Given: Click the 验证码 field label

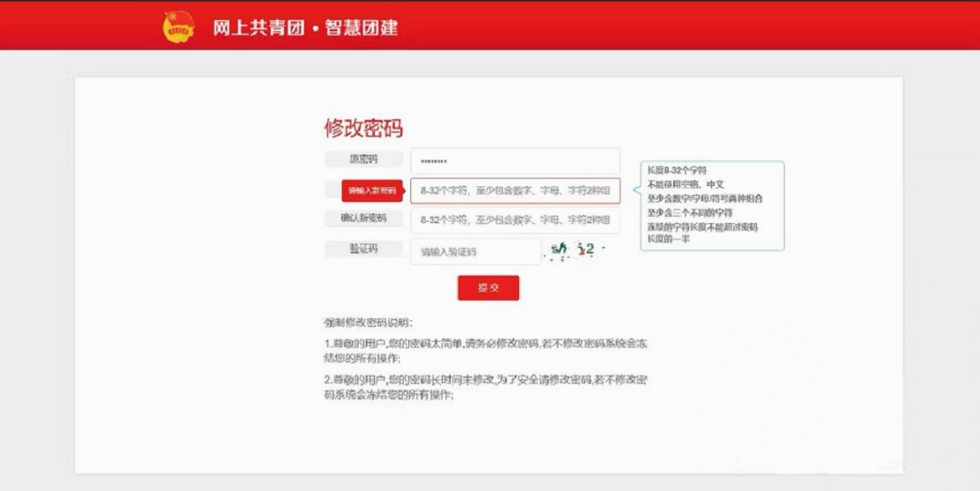Looking at the screenshot, I should click(x=363, y=249).
